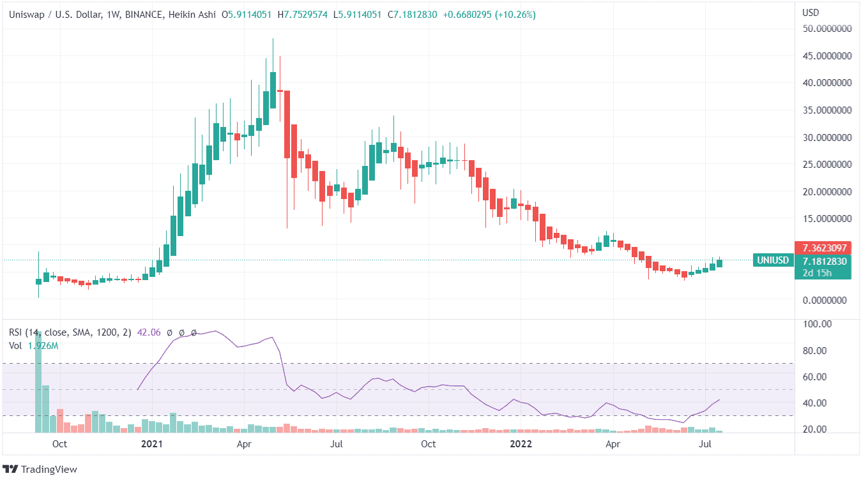The image size is (868, 483).
Task: Select the UNIUSD price label tag
Action: click(772, 260)
